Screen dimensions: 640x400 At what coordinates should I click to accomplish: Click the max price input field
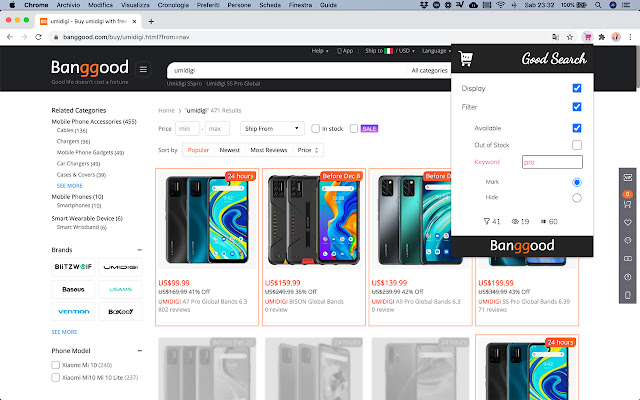[217, 129]
